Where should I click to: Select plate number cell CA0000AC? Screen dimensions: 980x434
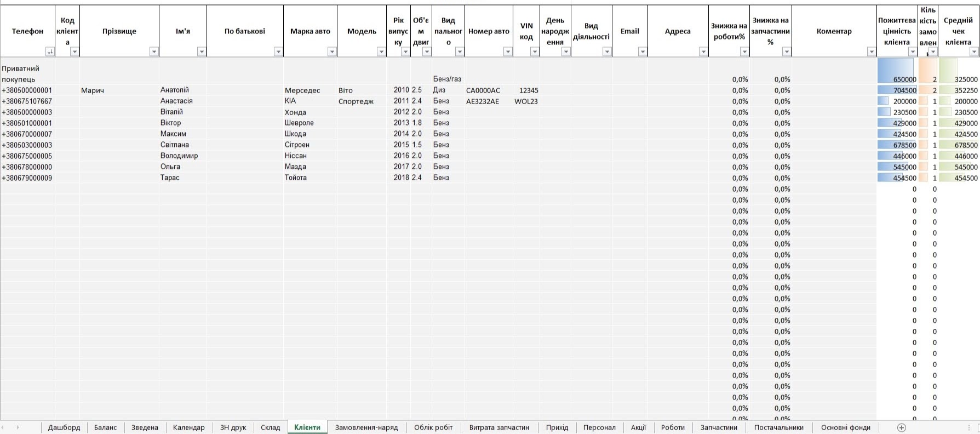click(489, 90)
